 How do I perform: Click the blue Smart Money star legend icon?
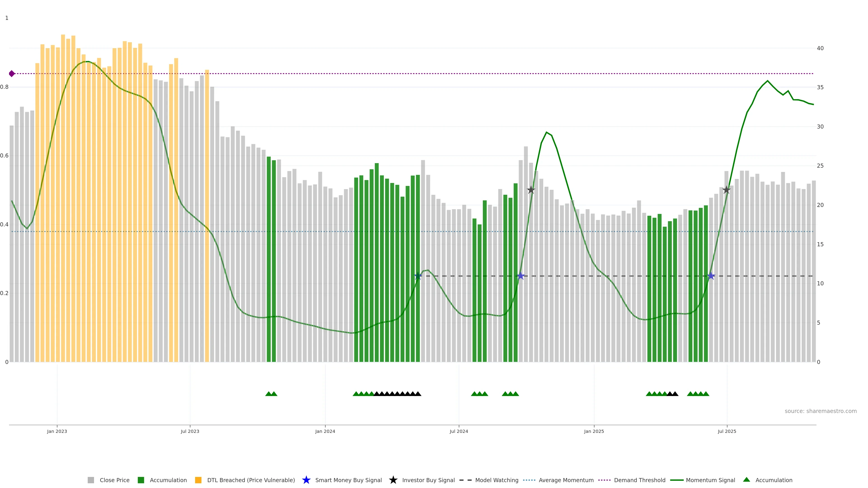click(x=306, y=480)
